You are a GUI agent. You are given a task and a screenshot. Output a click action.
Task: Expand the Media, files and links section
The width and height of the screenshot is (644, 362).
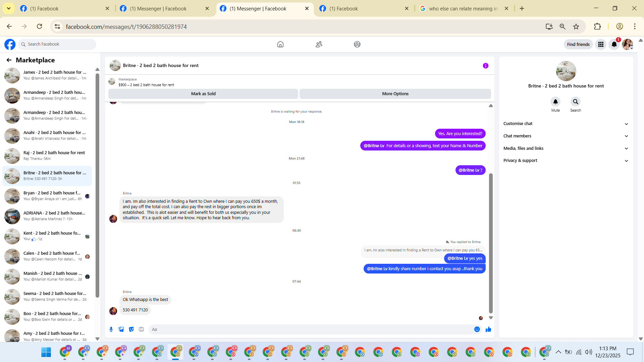coord(566,148)
